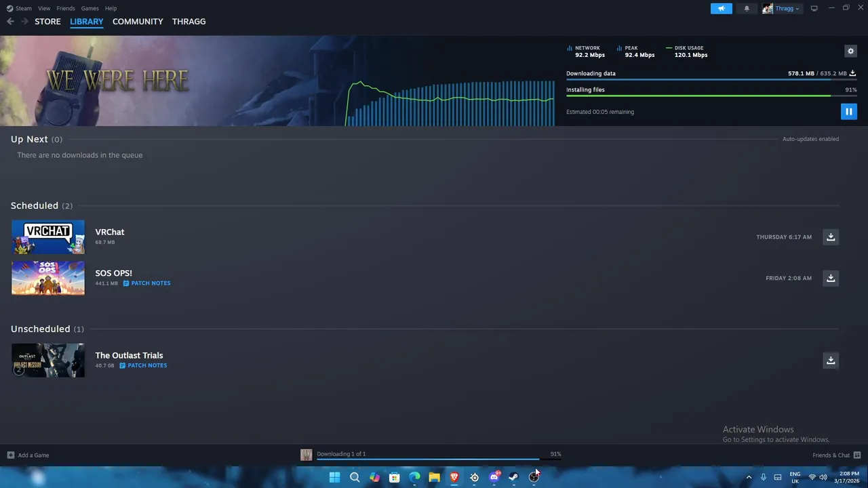This screenshot has width=868, height=488.
Task: Click SOS OPS! download now icon
Action: [x=831, y=278]
